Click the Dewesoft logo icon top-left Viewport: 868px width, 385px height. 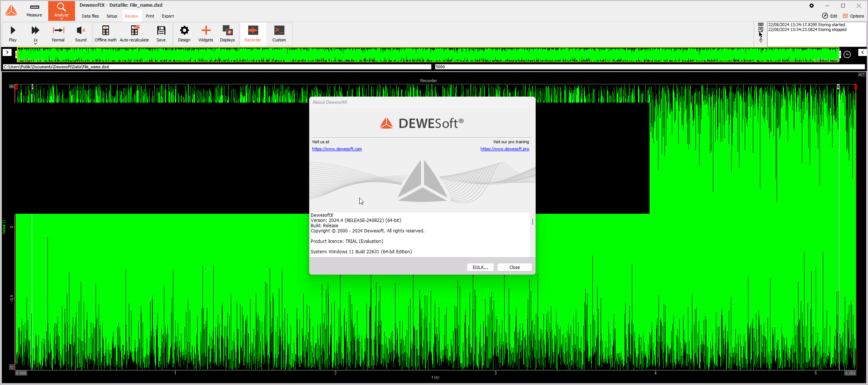[x=11, y=10]
